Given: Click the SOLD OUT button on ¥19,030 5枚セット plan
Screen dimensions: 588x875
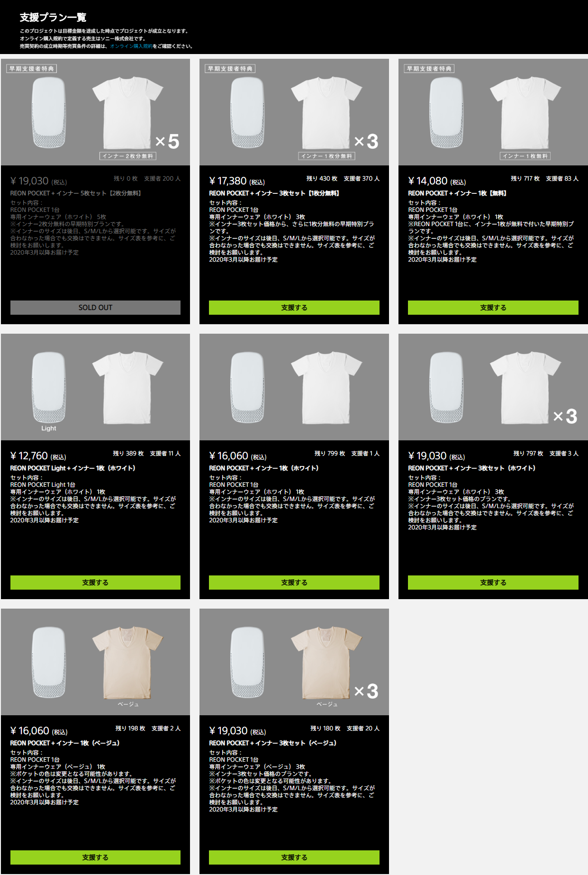Looking at the screenshot, I should [95, 308].
